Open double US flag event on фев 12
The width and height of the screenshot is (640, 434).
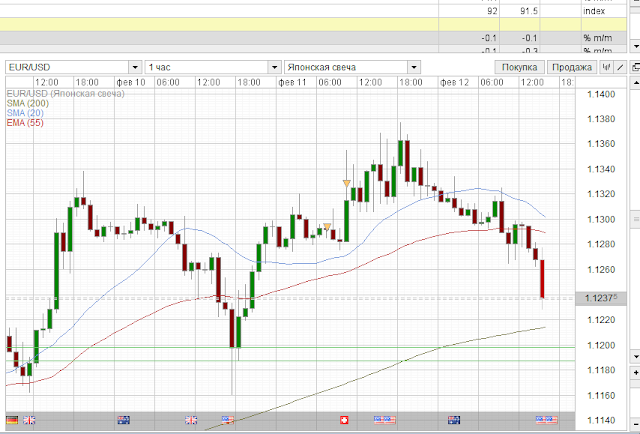[x=547, y=420]
